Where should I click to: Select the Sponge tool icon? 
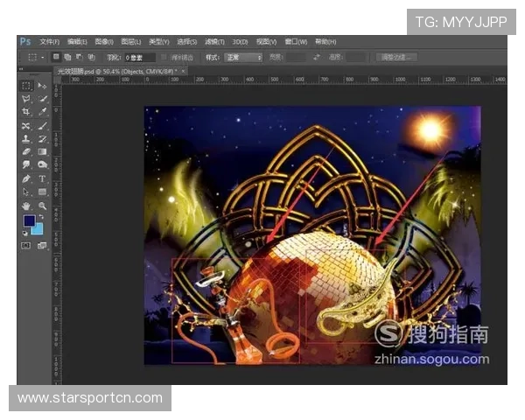42,164
